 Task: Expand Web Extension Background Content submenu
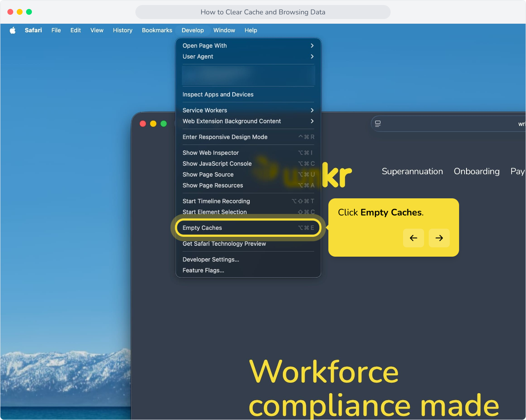[248, 121]
